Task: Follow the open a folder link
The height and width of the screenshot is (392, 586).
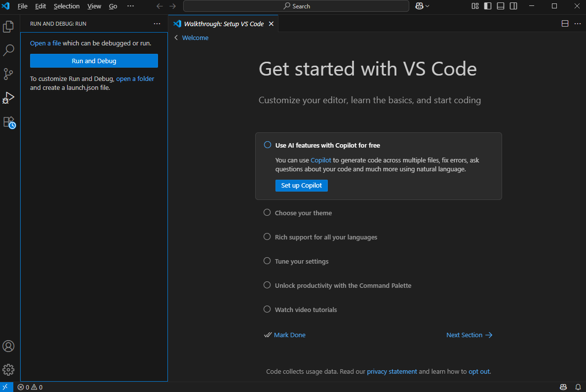Action: (135, 79)
